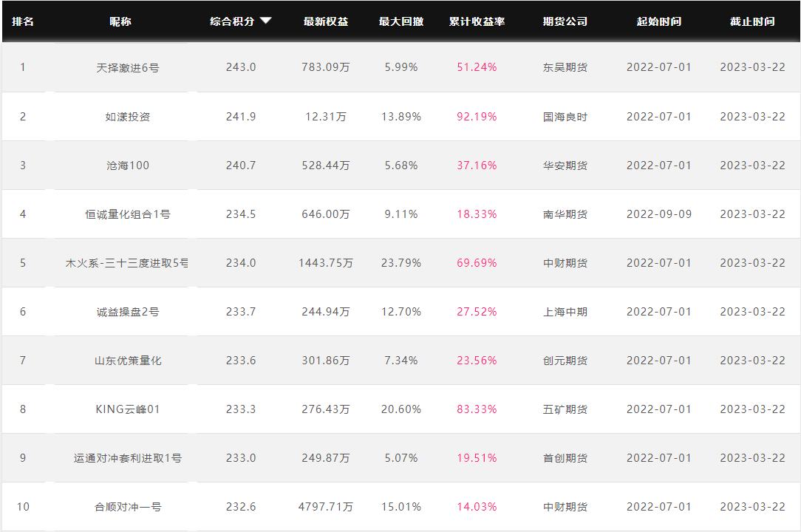Viewport: 801px width, 532px height.
Task: Click the 最大回撤 column header
Action: pyautogui.click(x=401, y=21)
